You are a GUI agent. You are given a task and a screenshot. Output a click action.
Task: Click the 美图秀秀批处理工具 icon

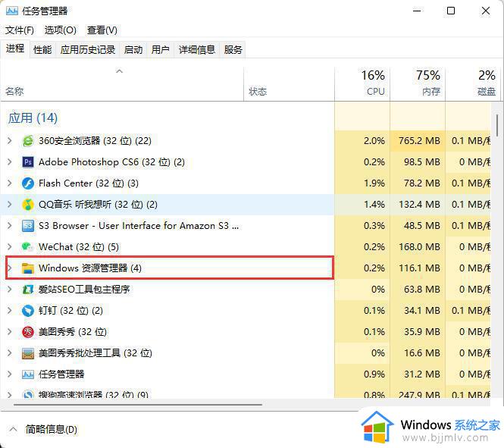(x=28, y=353)
